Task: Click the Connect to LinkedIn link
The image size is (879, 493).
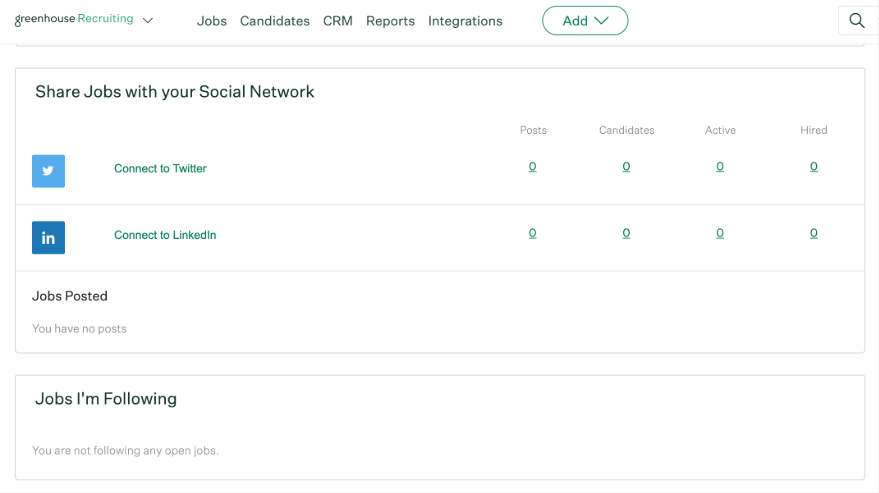Action: [x=165, y=235]
